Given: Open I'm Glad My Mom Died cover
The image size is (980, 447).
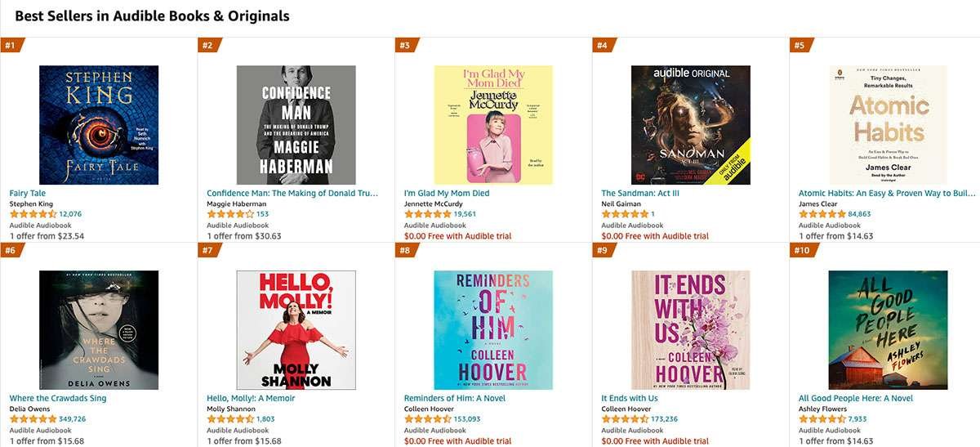Looking at the screenshot, I should pos(493,125).
